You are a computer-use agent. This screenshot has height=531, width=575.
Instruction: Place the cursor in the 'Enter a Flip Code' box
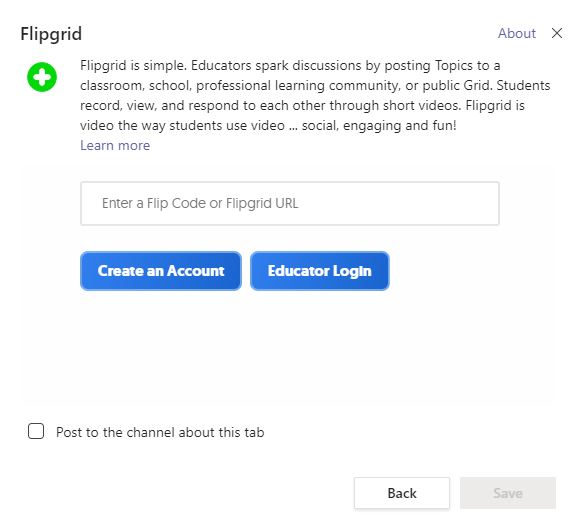click(x=290, y=203)
